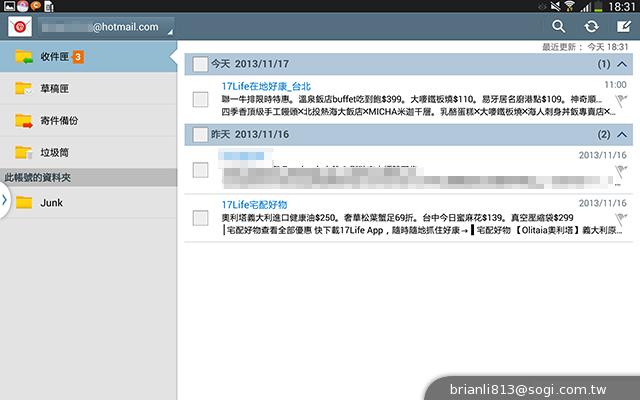Select all emails from 昨天 2013/11/16
Screen dimensions: 640x400
(200, 134)
